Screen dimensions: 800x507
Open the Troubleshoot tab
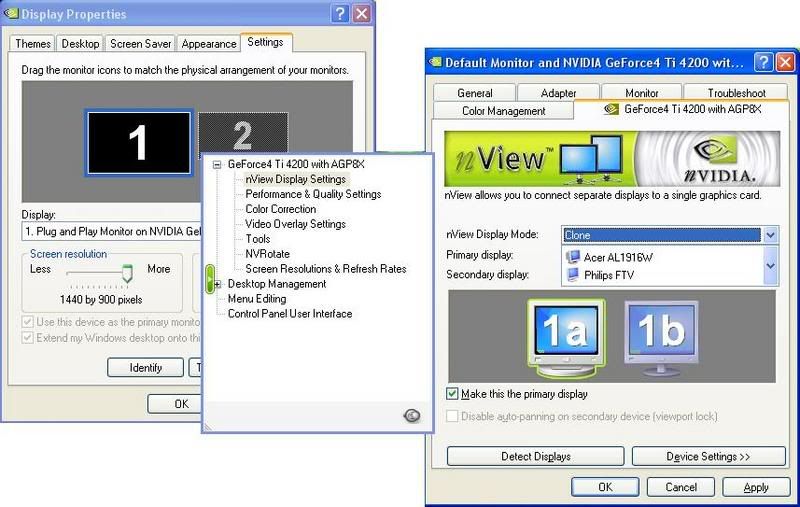click(x=736, y=92)
